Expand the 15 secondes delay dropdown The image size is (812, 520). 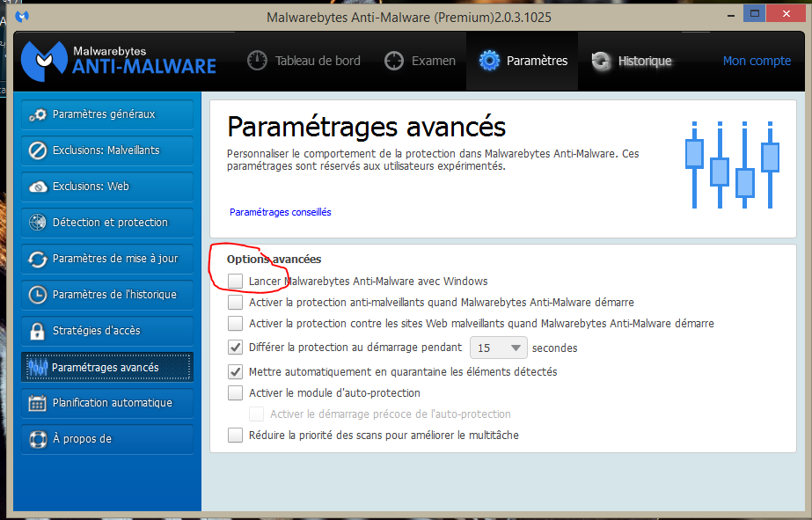click(499, 348)
